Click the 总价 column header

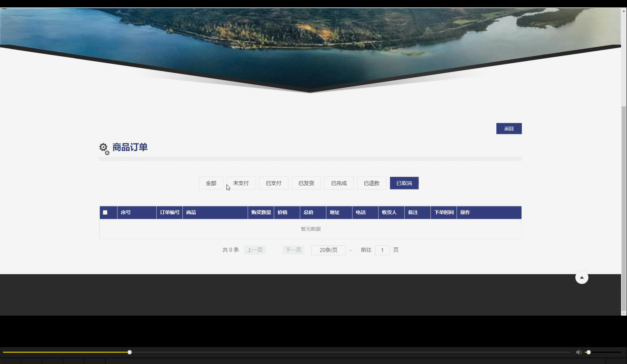point(313,213)
